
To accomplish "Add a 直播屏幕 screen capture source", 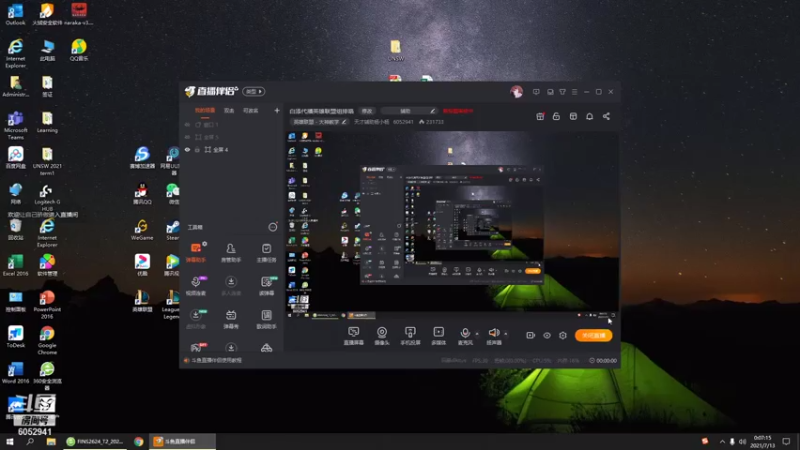I will click(354, 336).
